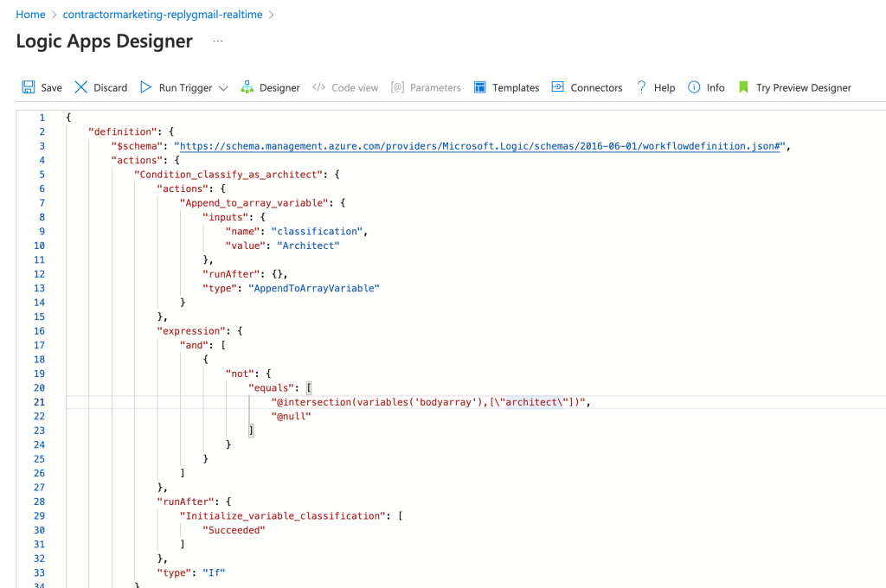The height and width of the screenshot is (588, 886).
Task: Click the Templates icon
Action: pyautogui.click(x=479, y=87)
